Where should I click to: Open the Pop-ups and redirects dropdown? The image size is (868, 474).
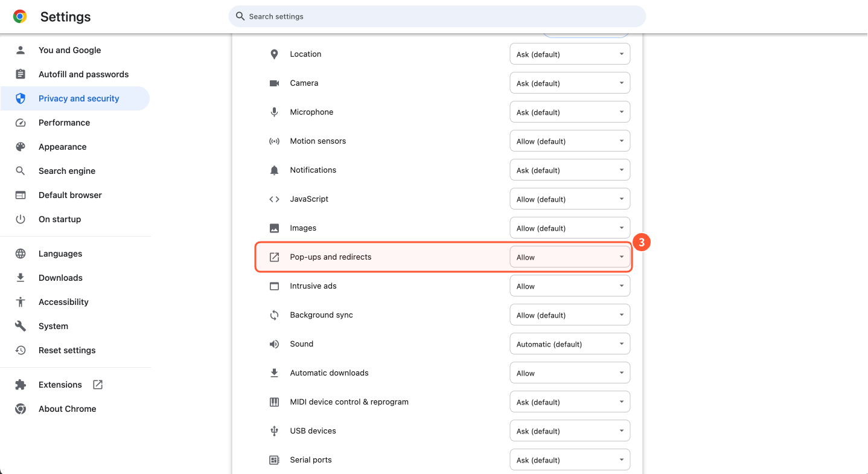click(570, 257)
